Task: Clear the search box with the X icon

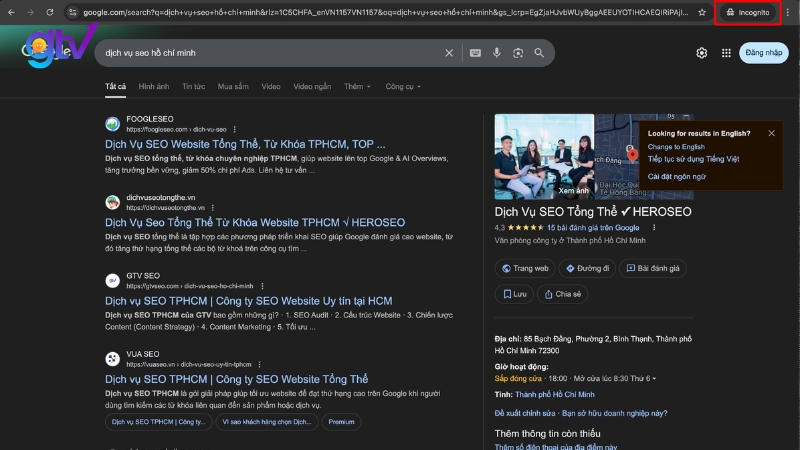Action: (x=449, y=53)
